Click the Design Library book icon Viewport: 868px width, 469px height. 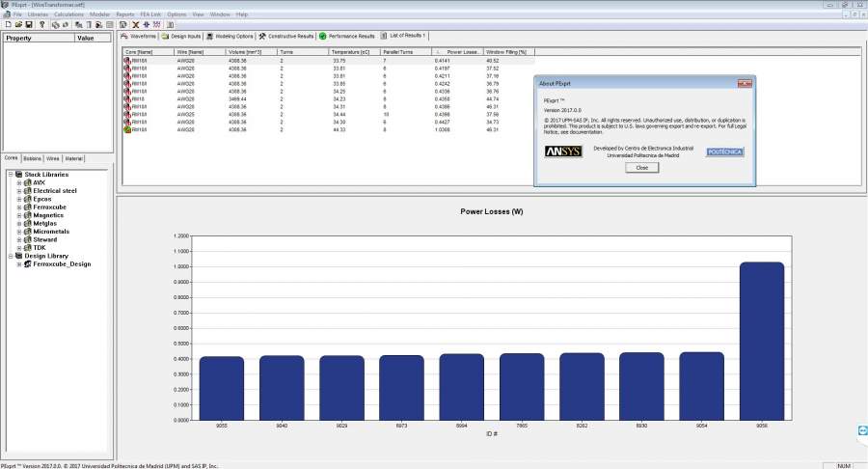(18, 256)
